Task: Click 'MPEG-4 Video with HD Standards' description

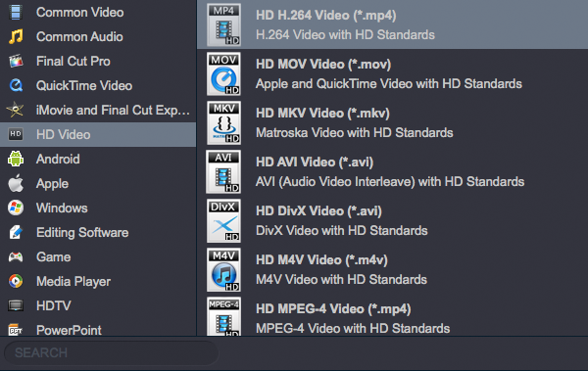Action: (353, 329)
